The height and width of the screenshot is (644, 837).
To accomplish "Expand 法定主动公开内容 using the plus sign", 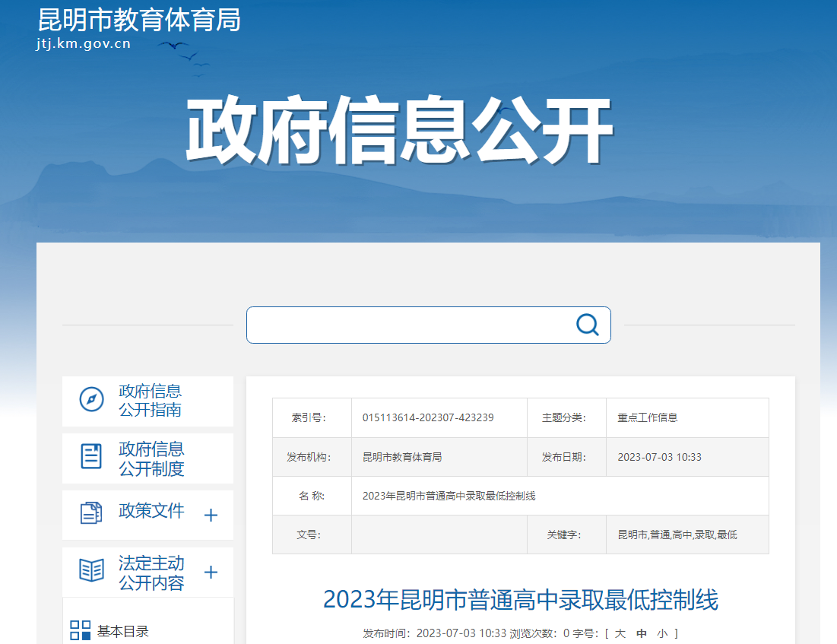I will click(211, 573).
